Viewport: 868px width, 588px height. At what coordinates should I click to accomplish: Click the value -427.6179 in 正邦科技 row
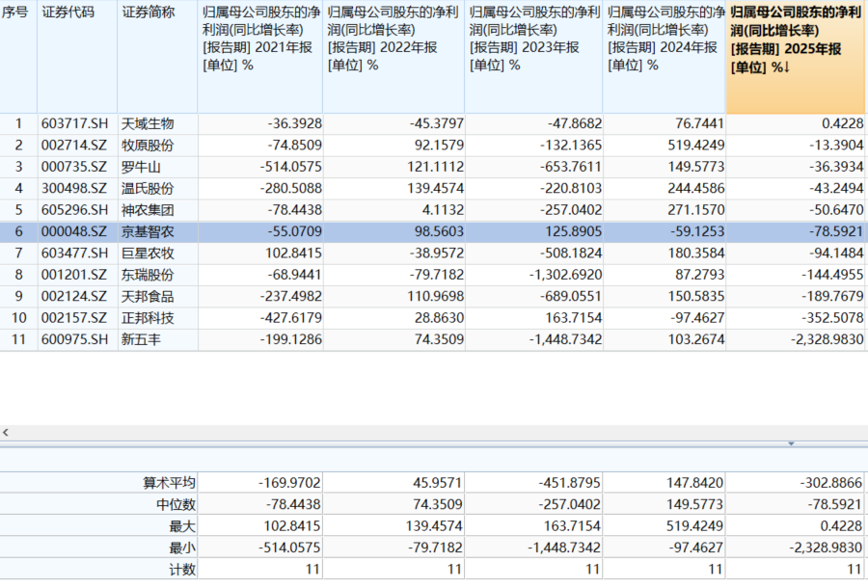point(290,317)
